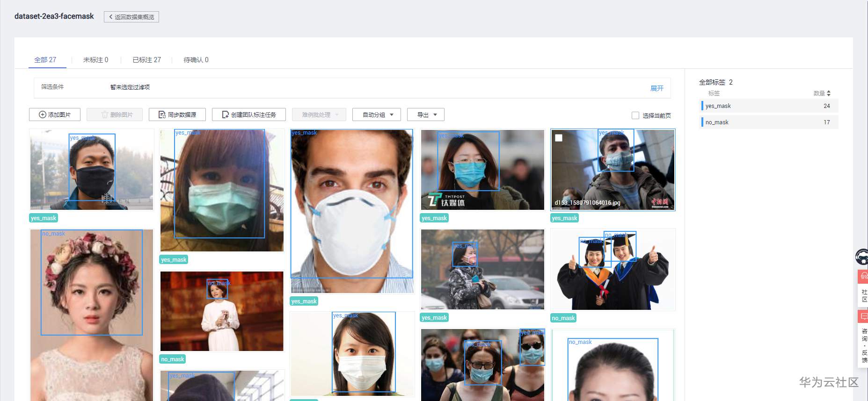Open the 导出 dropdown menu
This screenshot has height=401, width=868.
(x=426, y=115)
